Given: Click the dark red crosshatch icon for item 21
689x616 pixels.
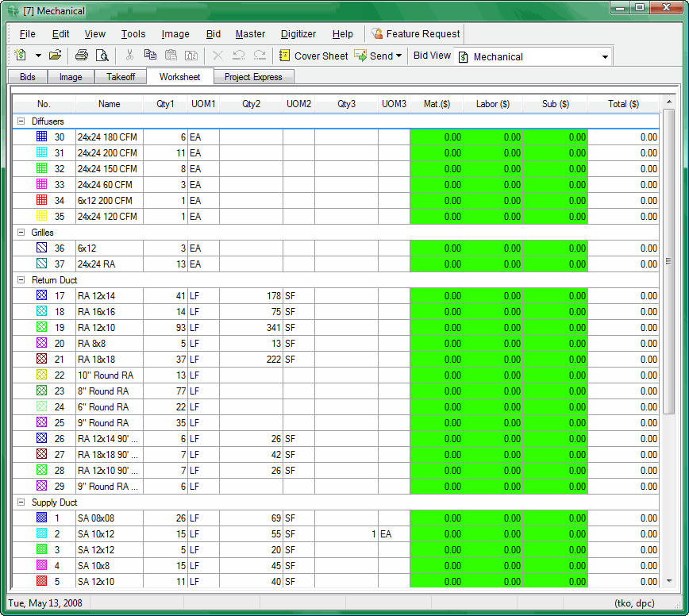Looking at the screenshot, I should [42, 359].
